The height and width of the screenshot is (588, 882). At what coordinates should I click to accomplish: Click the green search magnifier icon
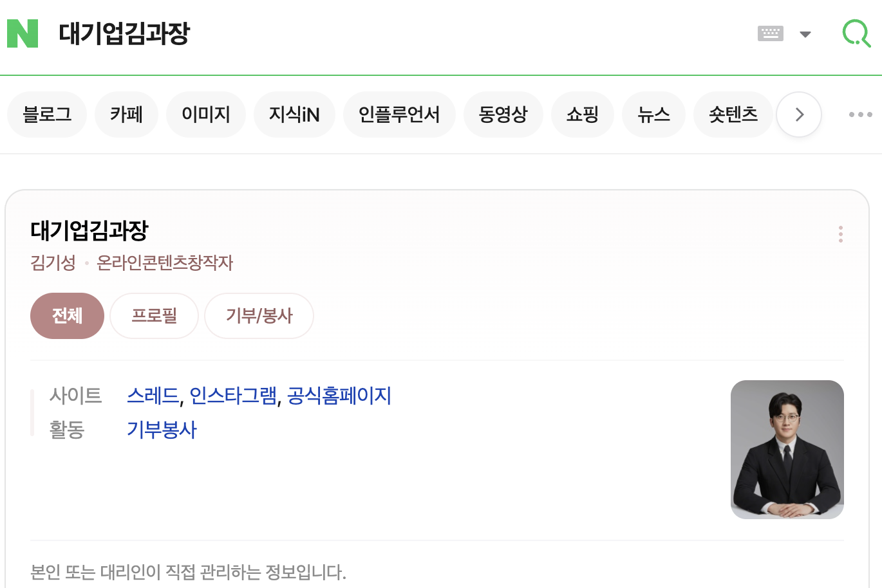[x=856, y=33]
